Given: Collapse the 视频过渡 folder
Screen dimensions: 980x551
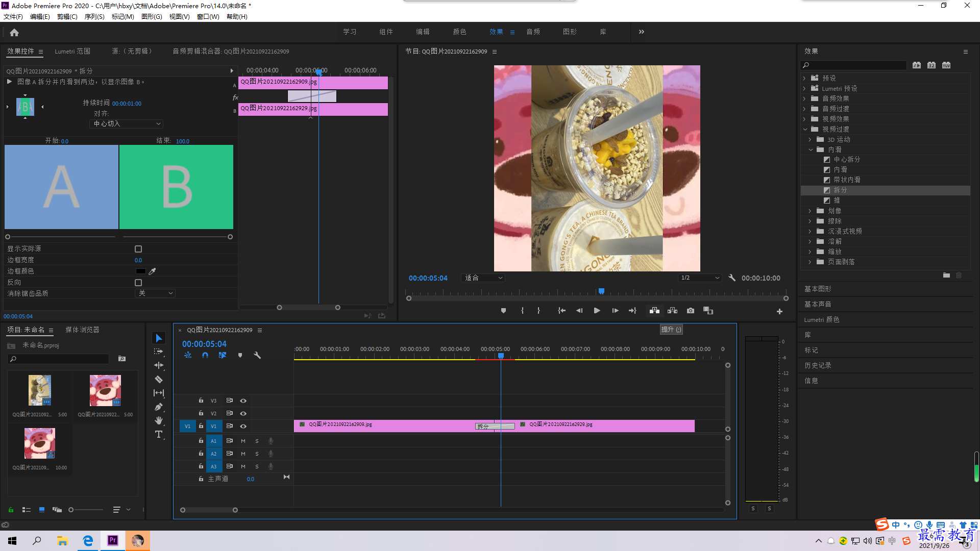Looking at the screenshot, I should [805, 129].
